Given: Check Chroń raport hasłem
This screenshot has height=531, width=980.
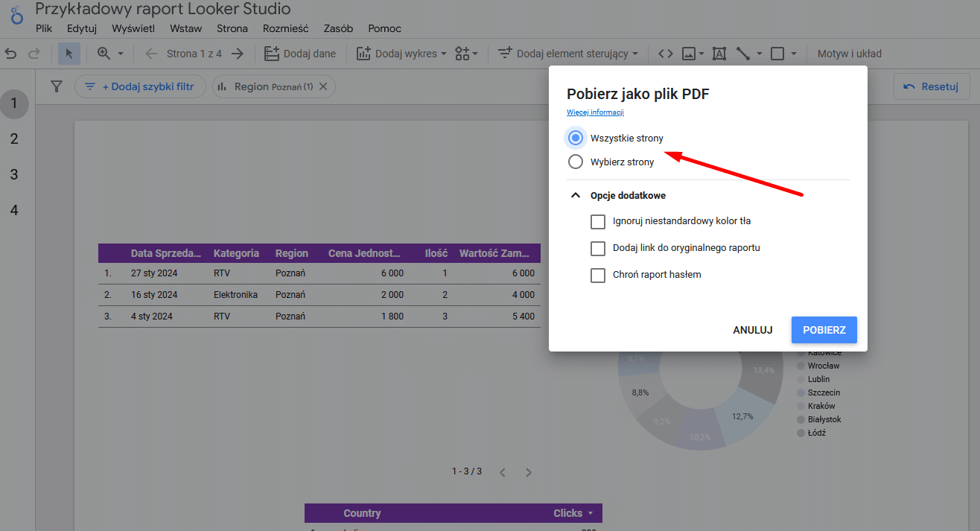Looking at the screenshot, I should [597, 275].
